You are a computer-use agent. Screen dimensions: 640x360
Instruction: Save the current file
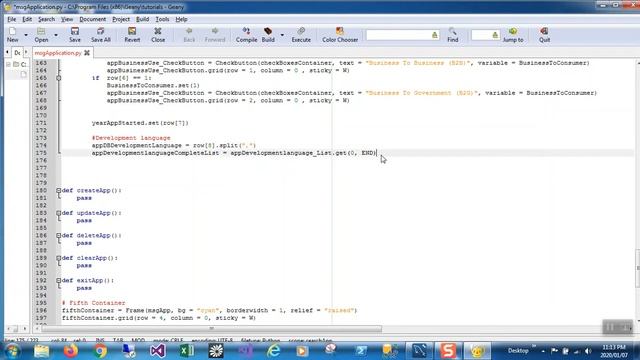(x=75, y=35)
